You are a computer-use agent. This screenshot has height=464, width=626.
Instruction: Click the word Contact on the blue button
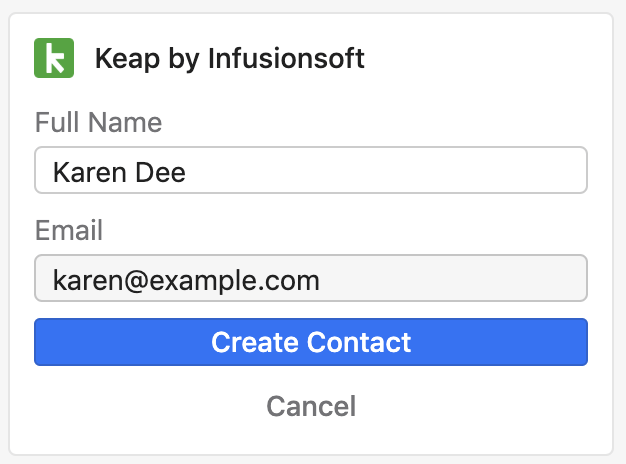tap(359, 342)
